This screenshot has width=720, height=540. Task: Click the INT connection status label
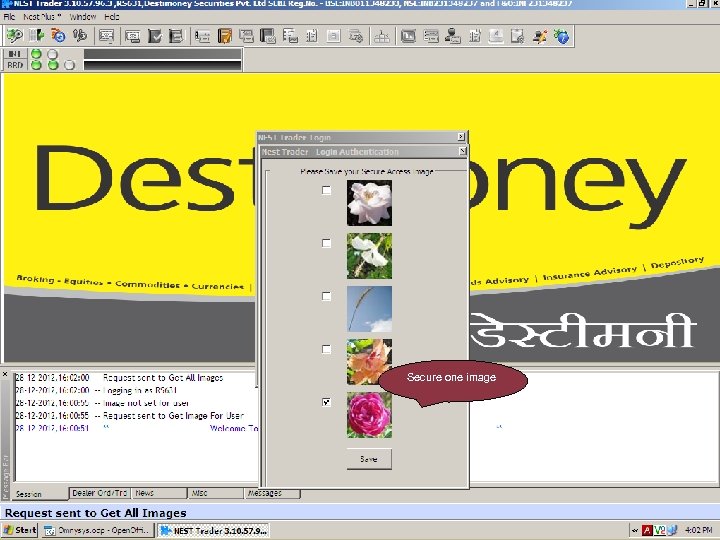15,54
